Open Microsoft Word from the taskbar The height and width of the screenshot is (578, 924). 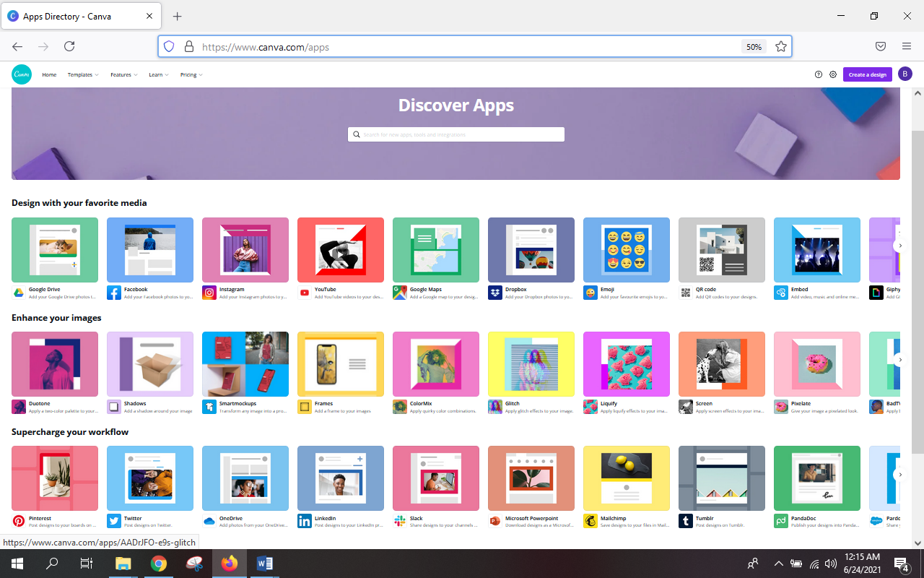point(265,564)
